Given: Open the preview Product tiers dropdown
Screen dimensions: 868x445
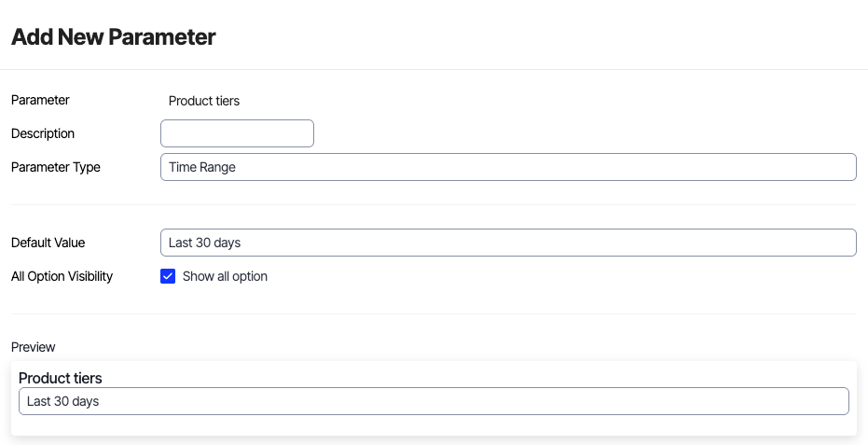Looking at the screenshot, I should (x=434, y=401).
